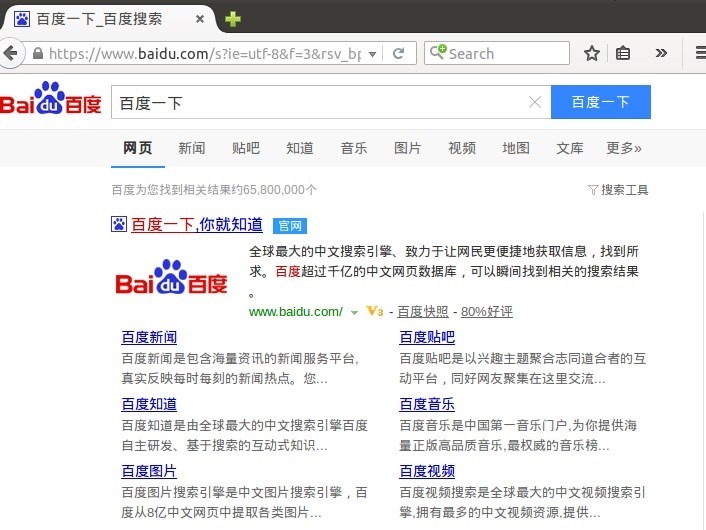The width and height of the screenshot is (706, 530).
Task: Open the 知道 tab
Action: [299, 148]
